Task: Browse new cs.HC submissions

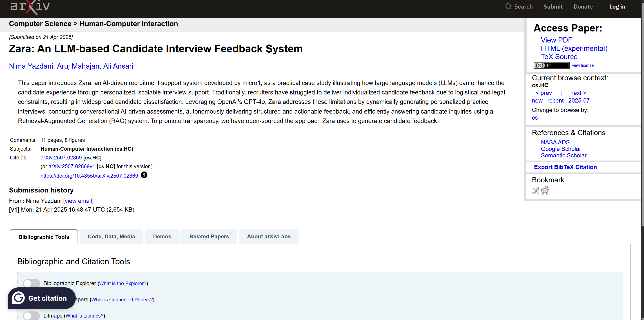Action: click(537, 101)
